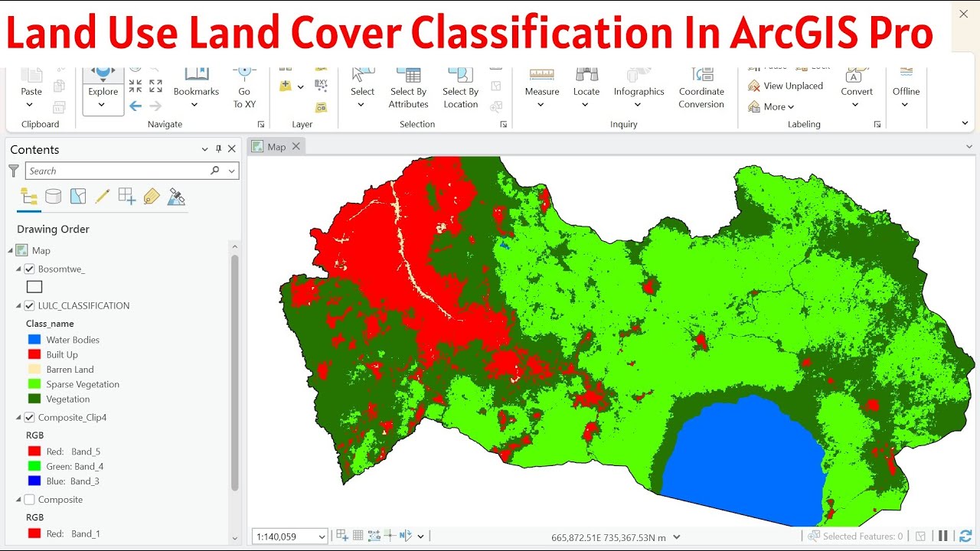Open Contents pane options chevron
The image size is (980, 551).
204,149
